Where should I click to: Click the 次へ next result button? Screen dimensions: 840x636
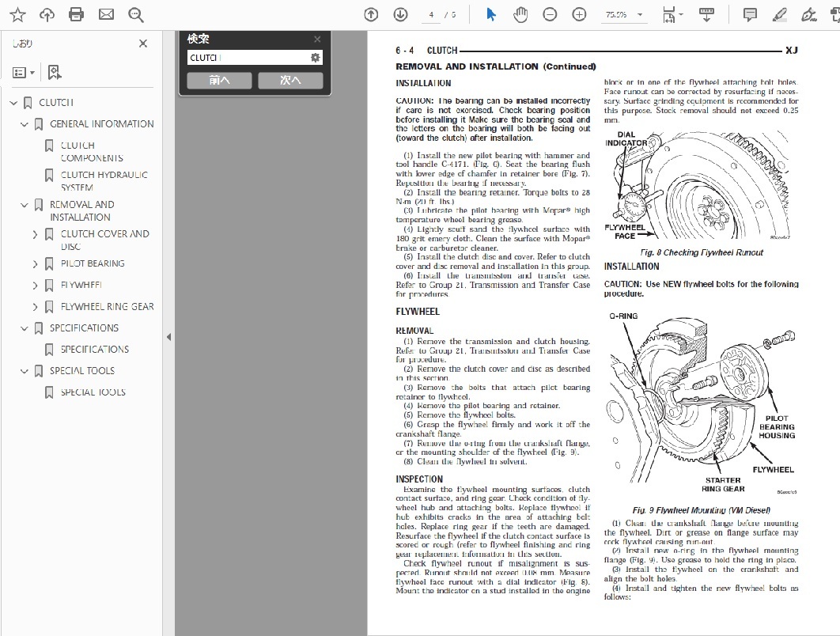click(290, 80)
